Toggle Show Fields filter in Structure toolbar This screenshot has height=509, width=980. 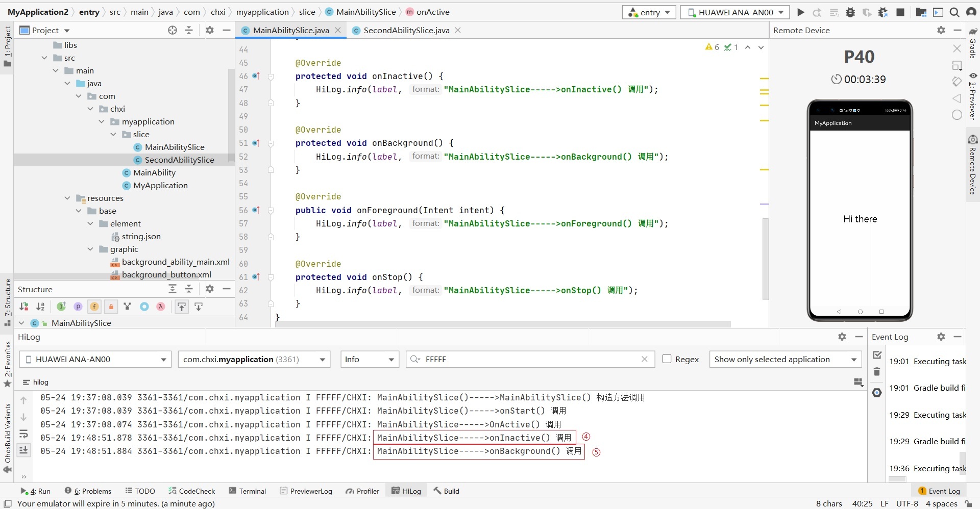pos(94,307)
